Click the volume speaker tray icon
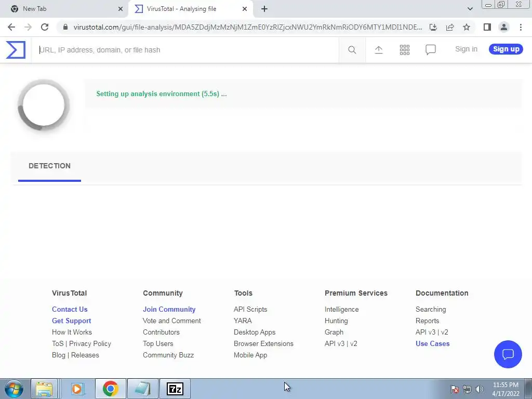The width and height of the screenshot is (532, 399). (x=480, y=389)
